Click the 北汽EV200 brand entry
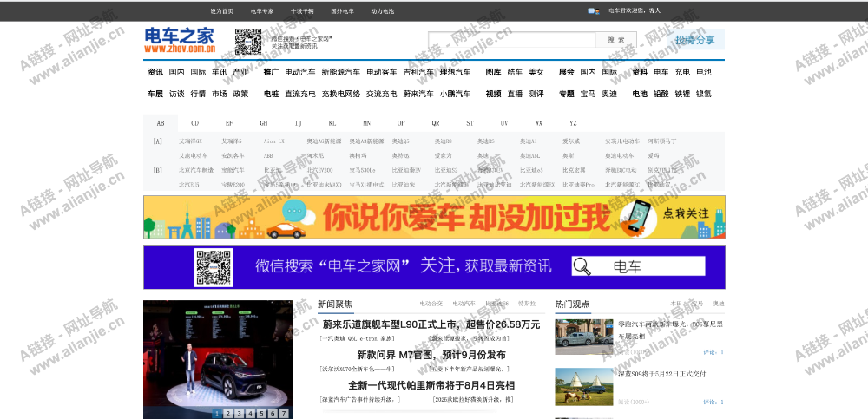The image size is (868, 419). tap(320, 170)
